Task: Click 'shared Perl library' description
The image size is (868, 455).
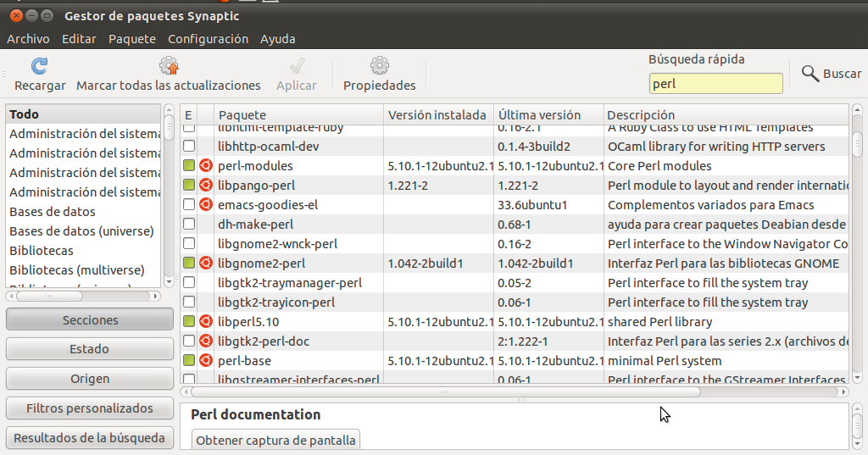Action: tap(659, 322)
